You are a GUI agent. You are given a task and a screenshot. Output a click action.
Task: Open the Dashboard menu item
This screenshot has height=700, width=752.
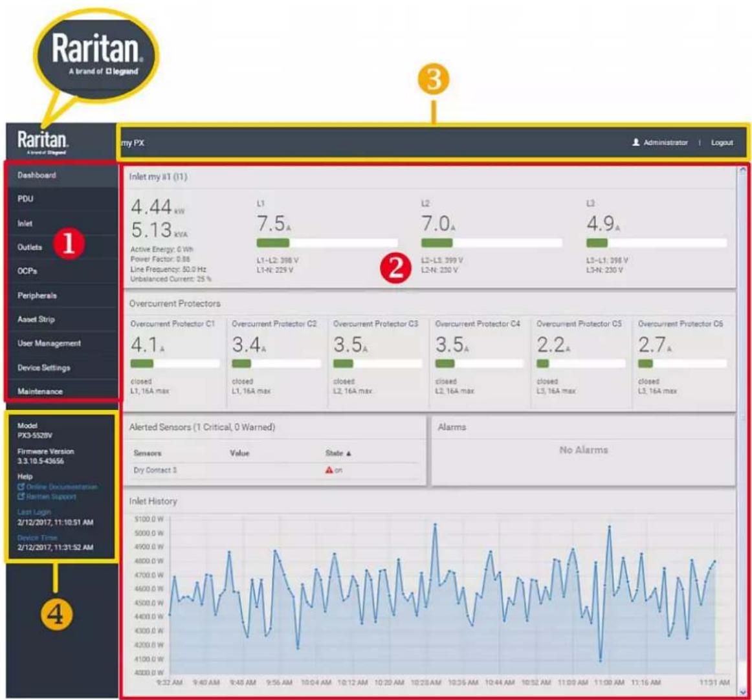click(62, 175)
